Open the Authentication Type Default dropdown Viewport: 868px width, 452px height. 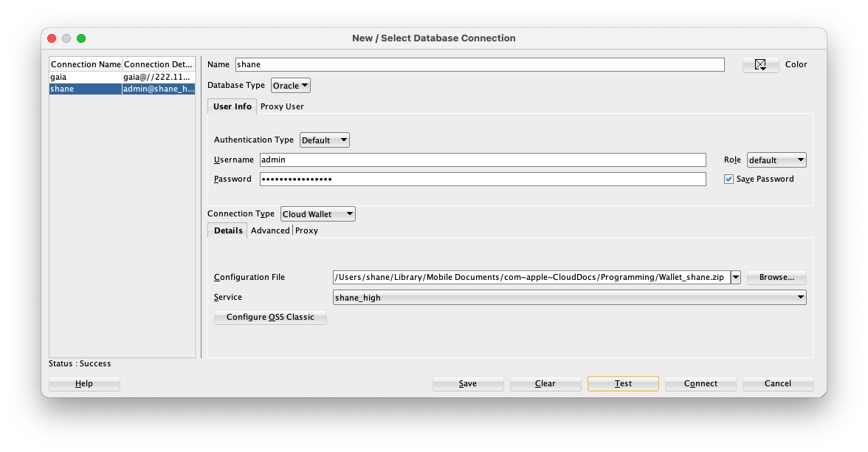(x=325, y=140)
